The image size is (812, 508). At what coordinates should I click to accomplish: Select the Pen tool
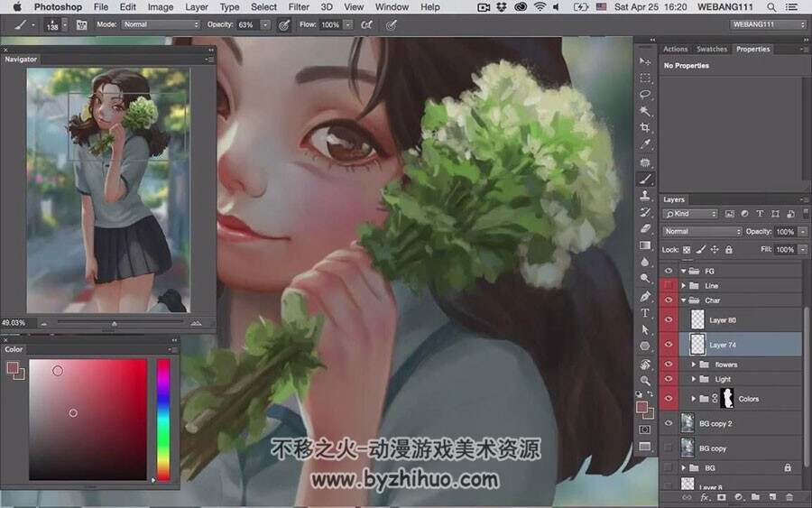[x=645, y=296]
